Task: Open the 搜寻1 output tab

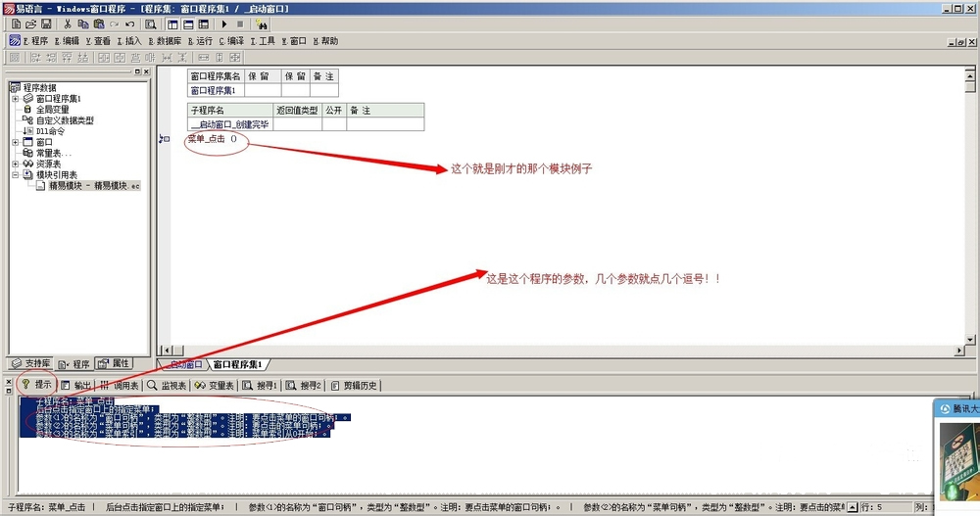Action: 260,386
